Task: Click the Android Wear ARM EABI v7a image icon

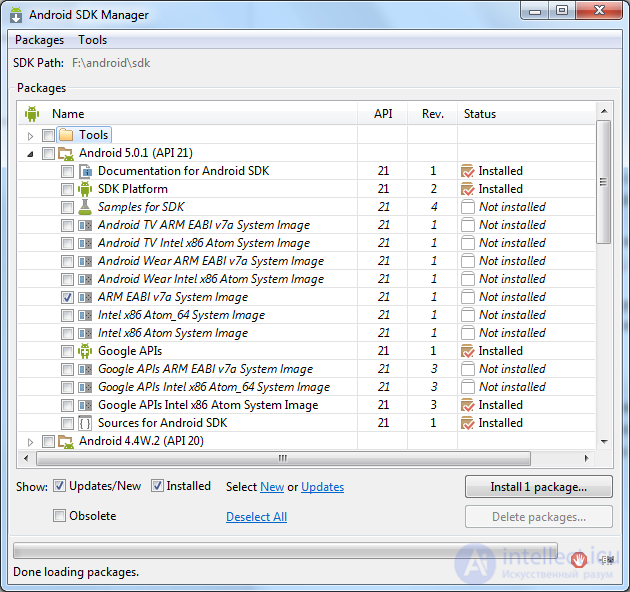Action: [85, 261]
